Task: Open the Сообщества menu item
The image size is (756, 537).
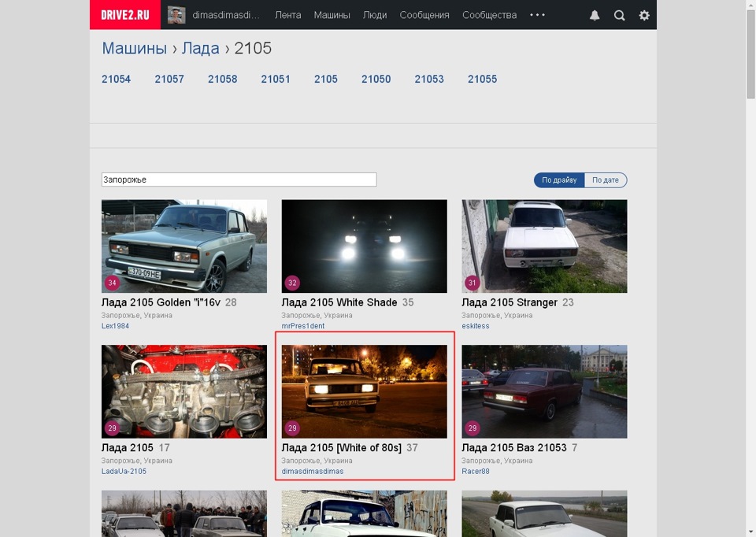Action: point(489,15)
